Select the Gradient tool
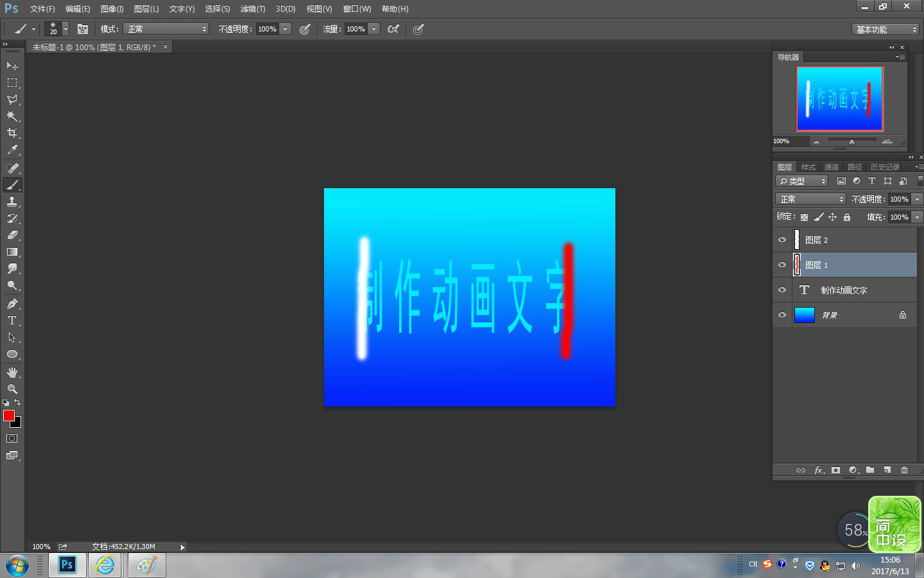 coord(12,252)
